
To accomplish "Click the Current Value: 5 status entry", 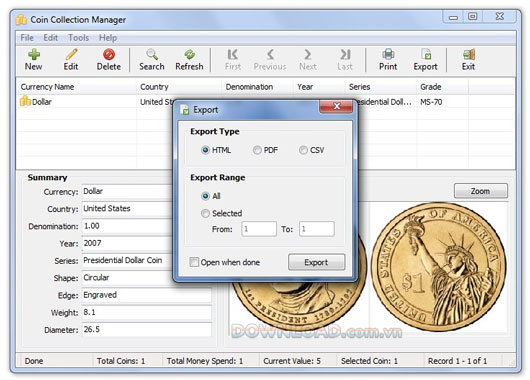I will [292, 361].
